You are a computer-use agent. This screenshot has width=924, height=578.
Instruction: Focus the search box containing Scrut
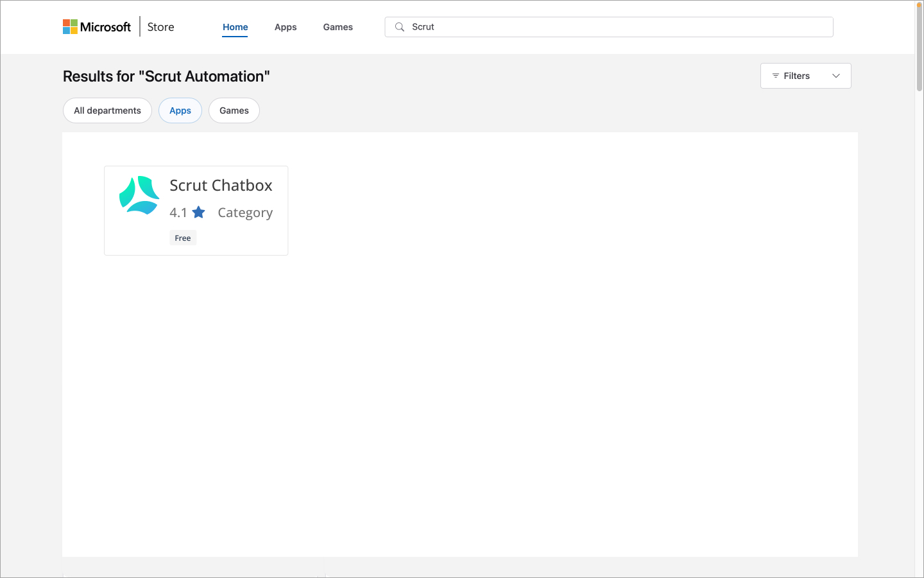point(609,27)
